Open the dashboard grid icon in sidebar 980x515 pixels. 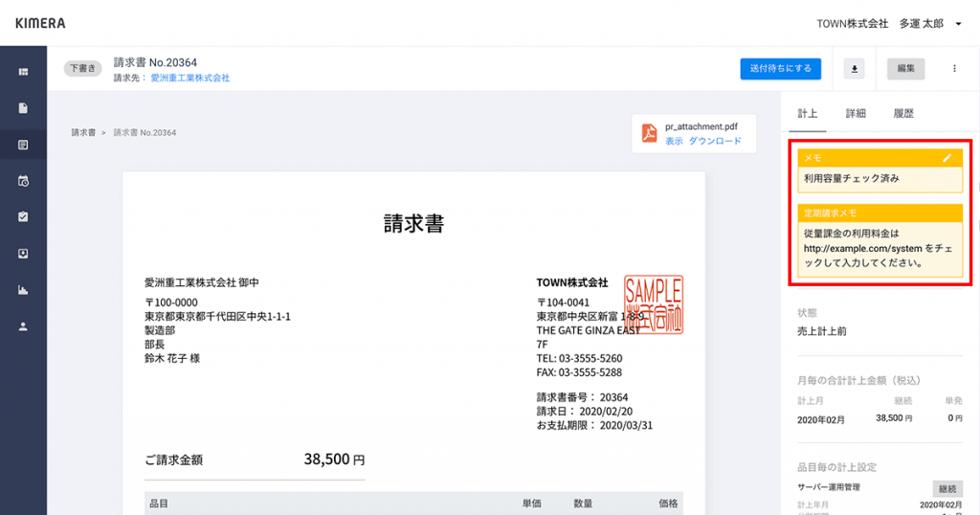click(x=23, y=72)
